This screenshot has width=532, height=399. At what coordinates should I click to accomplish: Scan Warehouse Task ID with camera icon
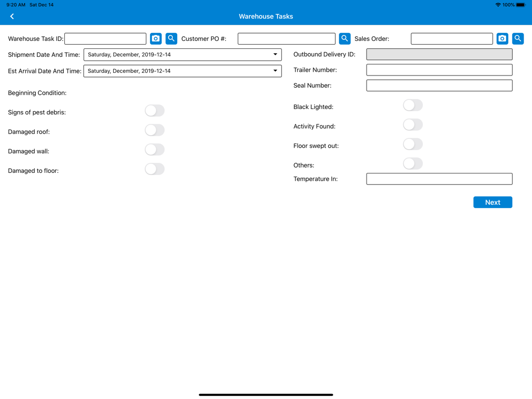pos(155,39)
